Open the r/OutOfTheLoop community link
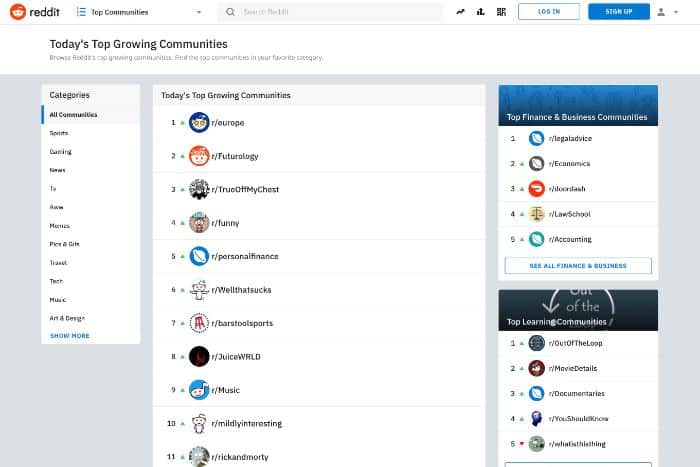The height and width of the screenshot is (467, 700). 576,343
